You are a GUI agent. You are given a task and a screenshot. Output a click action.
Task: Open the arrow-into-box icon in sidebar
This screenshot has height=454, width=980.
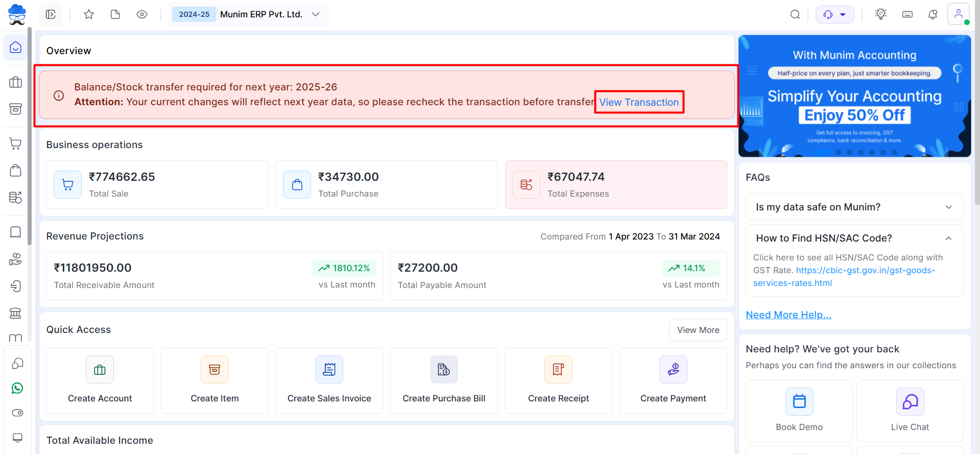click(x=16, y=286)
